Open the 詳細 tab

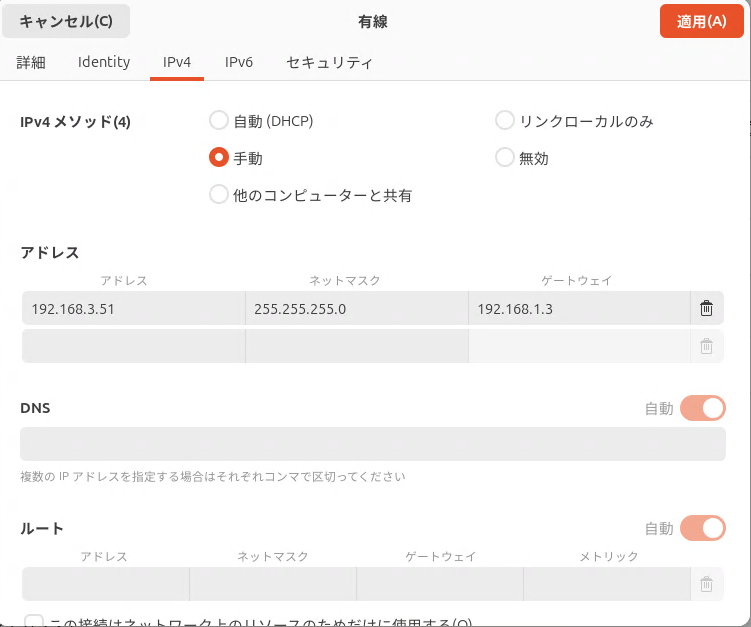(x=31, y=62)
